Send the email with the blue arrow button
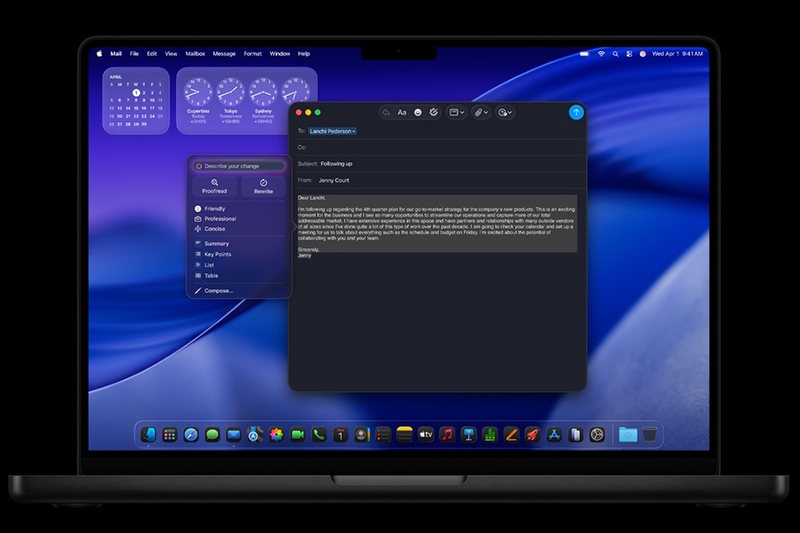This screenshot has height=533, width=800. click(576, 112)
